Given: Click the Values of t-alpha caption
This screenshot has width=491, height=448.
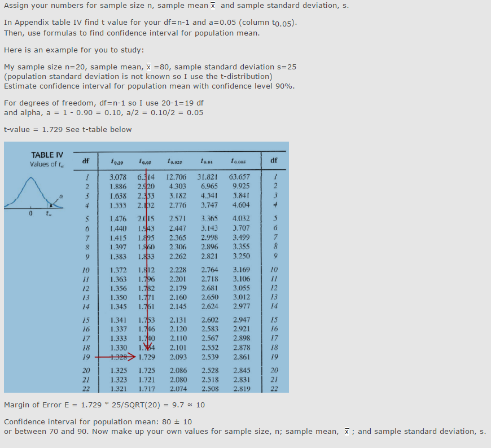Looking at the screenshot, I should [46, 164].
